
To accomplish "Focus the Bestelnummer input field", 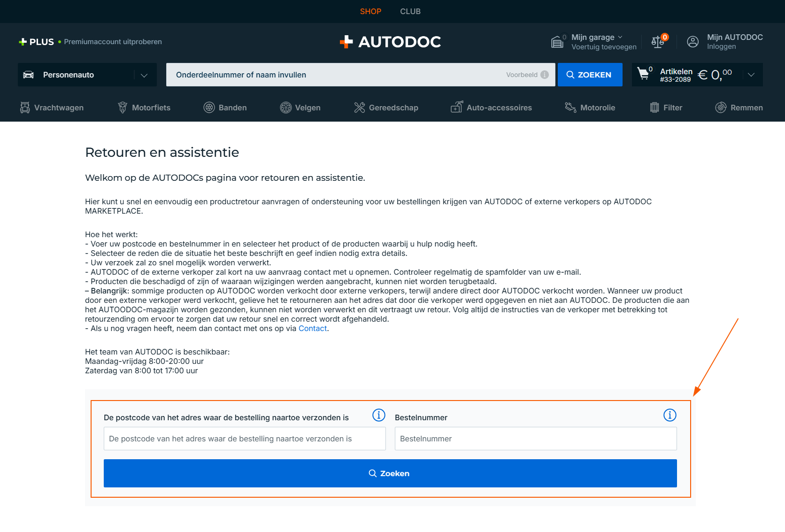I will click(536, 439).
